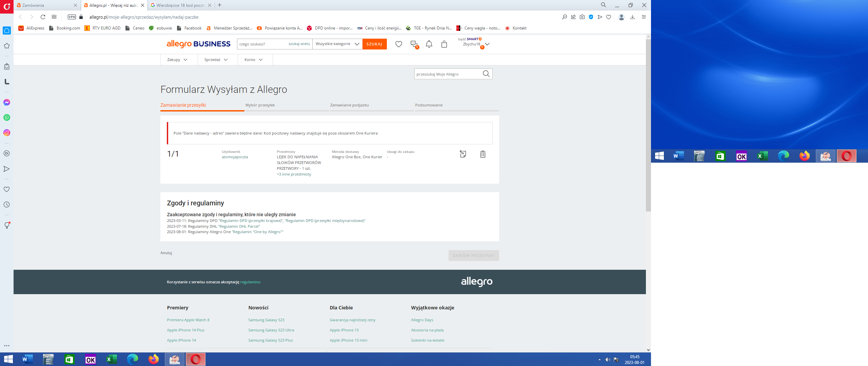The image size is (868, 366).
Task: Click the trash icon to delete shipment
Action: (482, 154)
